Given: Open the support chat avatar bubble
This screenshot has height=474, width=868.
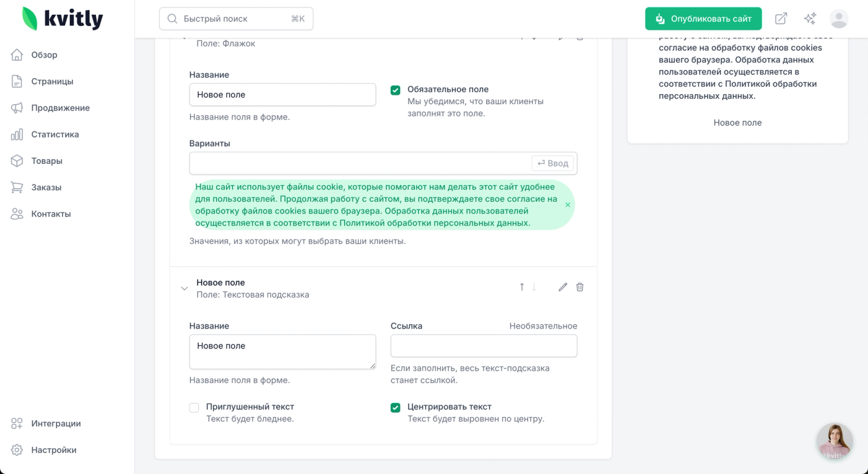Looking at the screenshot, I should pyautogui.click(x=834, y=441).
